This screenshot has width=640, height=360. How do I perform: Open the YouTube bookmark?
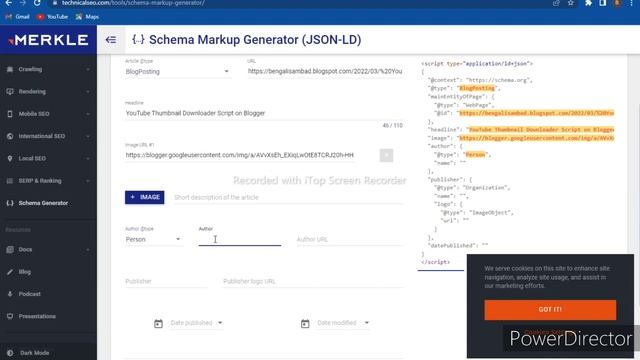point(52,17)
